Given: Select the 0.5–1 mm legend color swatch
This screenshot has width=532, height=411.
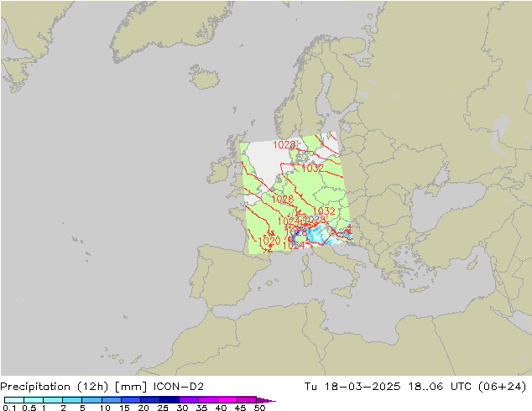Looking at the screenshot, I should 34,400.
